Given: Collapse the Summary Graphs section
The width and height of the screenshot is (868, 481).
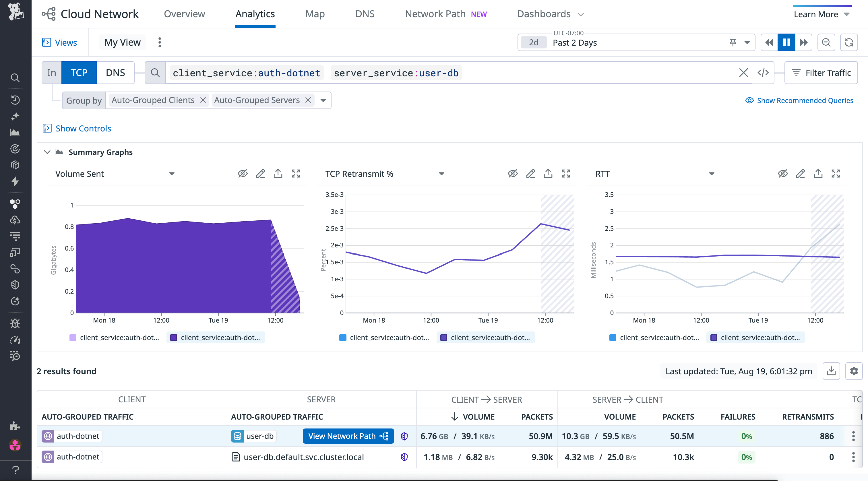Looking at the screenshot, I should click(x=47, y=152).
